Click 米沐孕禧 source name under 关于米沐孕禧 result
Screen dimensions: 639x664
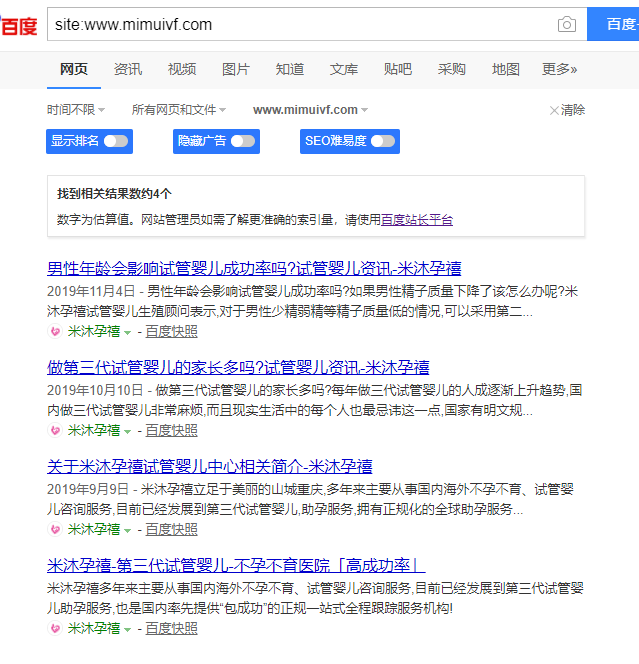pos(94,530)
